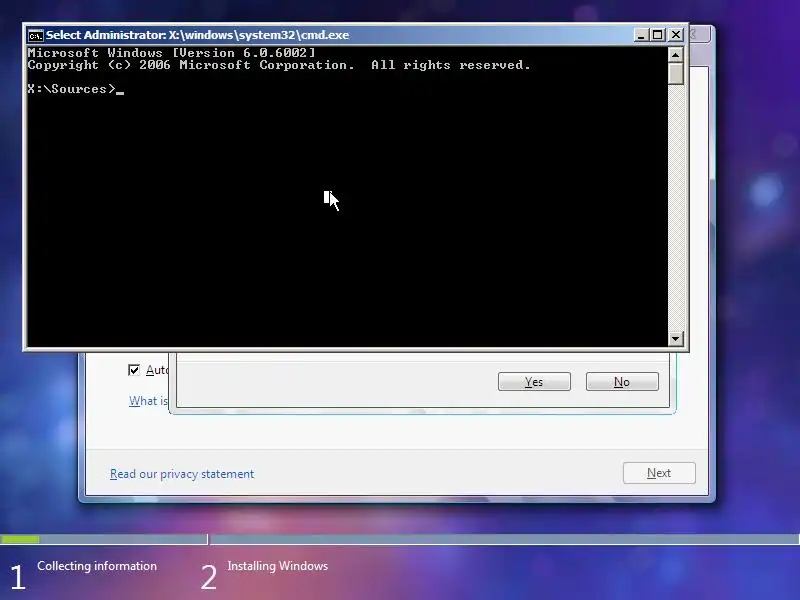Click the 'Collecting information' step label
This screenshot has width=800, height=600.
(x=97, y=566)
